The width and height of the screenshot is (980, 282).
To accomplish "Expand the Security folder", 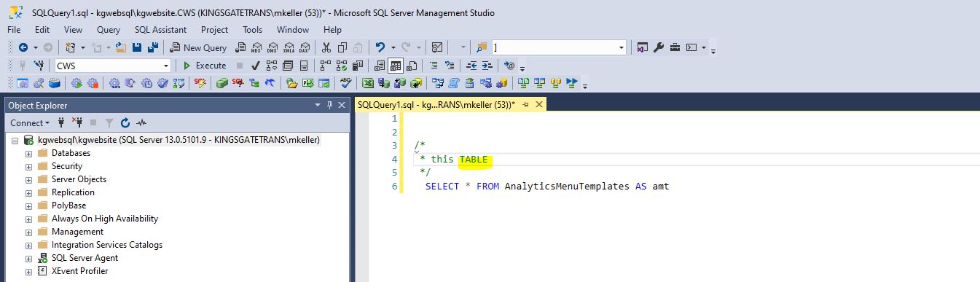I will click(28, 166).
